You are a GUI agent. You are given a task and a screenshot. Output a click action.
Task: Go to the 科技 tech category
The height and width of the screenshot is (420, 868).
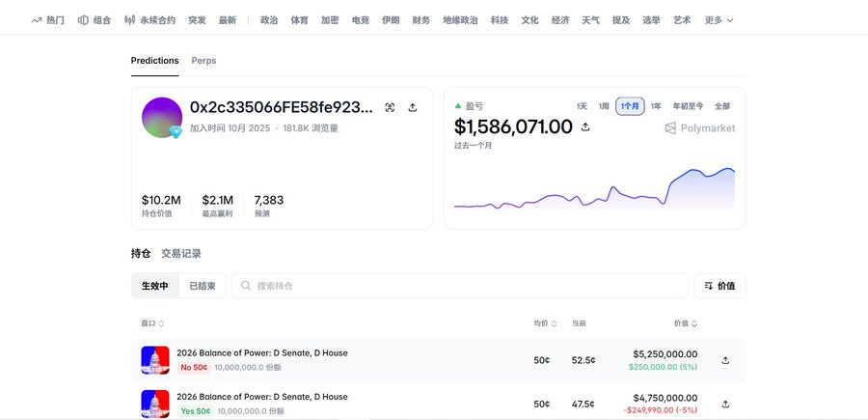click(x=500, y=20)
